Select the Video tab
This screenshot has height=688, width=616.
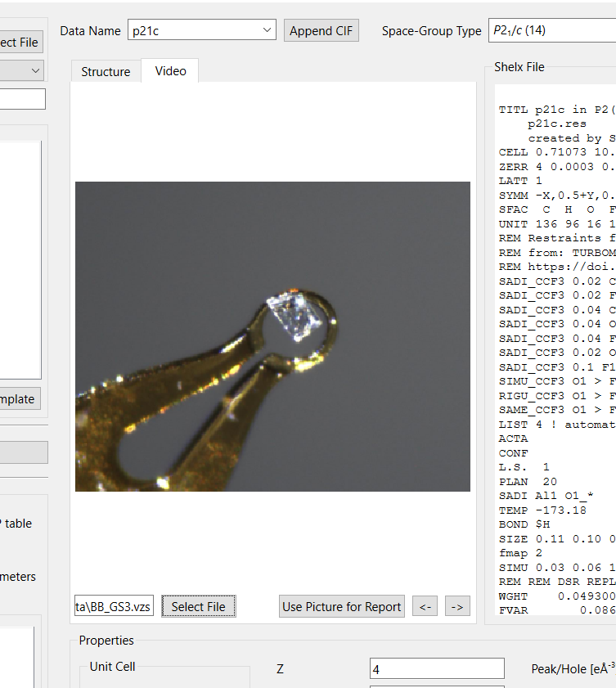[170, 71]
